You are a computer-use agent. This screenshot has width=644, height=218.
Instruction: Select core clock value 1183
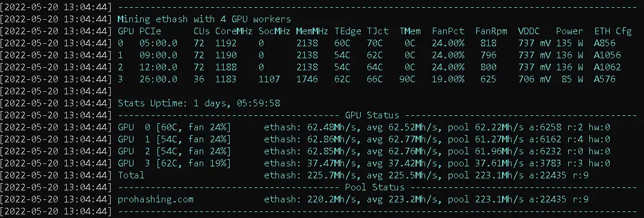click(225, 79)
